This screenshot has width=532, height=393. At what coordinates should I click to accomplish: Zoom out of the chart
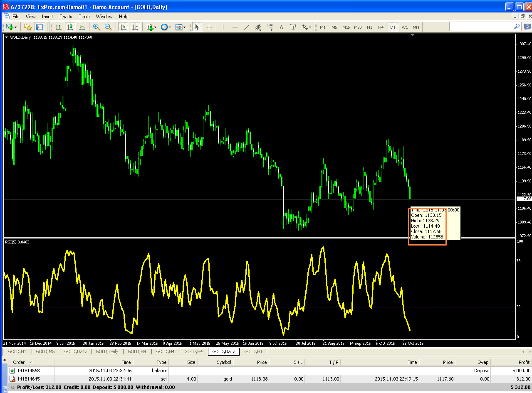coord(108,27)
